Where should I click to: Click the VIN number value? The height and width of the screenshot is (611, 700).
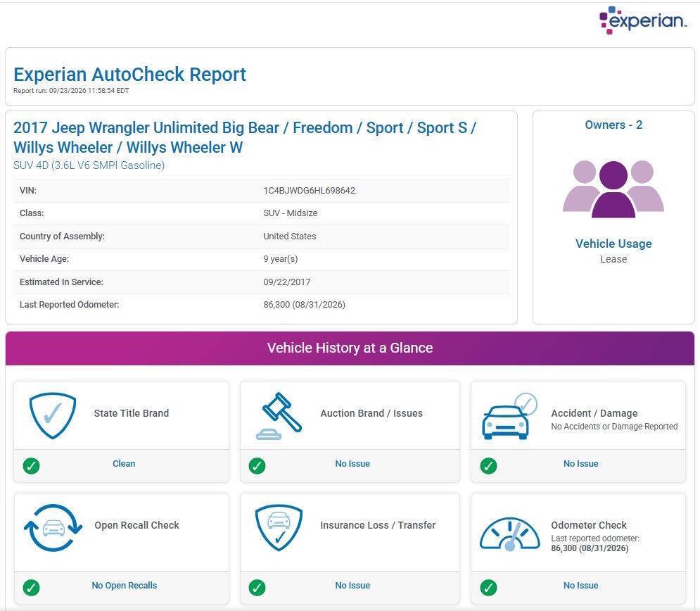[x=310, y=191]
